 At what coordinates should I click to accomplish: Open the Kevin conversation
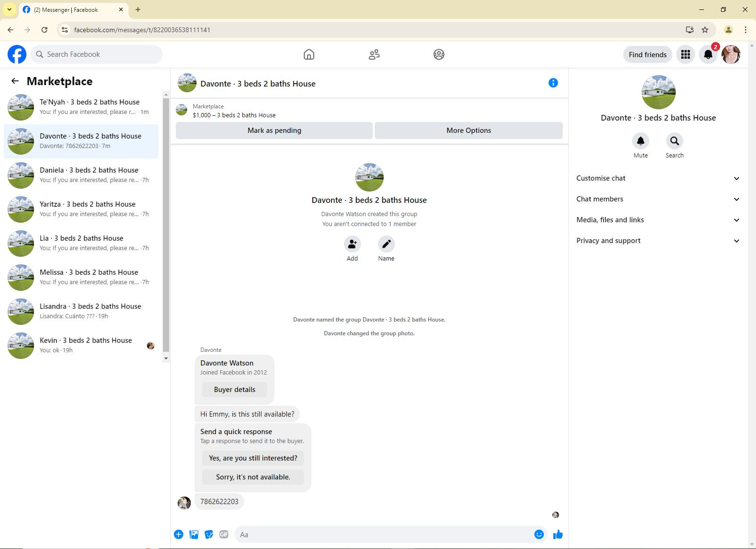(x=81, y=346)
